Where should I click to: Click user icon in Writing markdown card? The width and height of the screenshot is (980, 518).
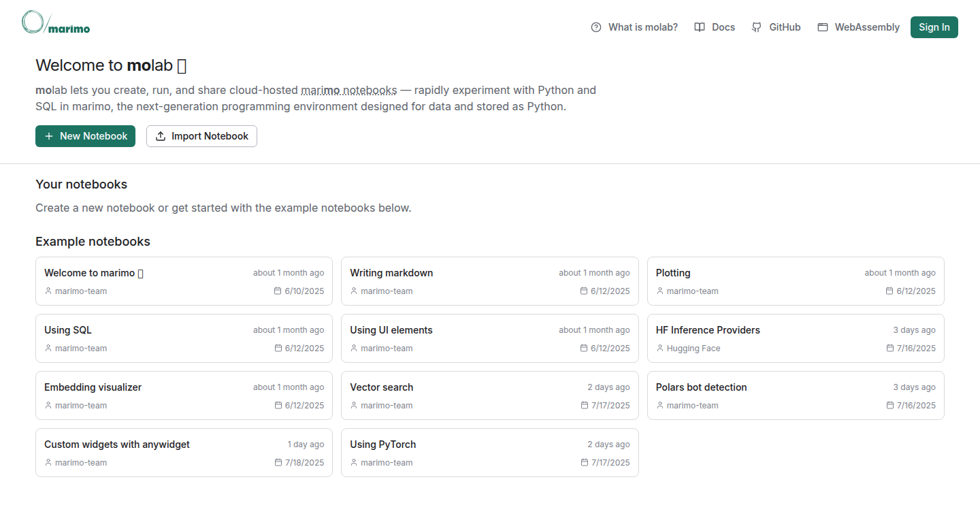[354, 291]
